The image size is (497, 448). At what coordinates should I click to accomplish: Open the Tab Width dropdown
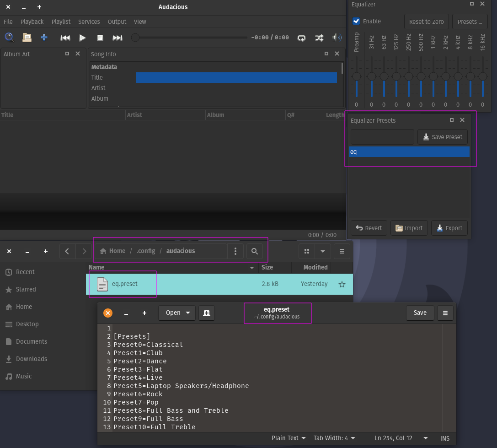pos(334,438)
